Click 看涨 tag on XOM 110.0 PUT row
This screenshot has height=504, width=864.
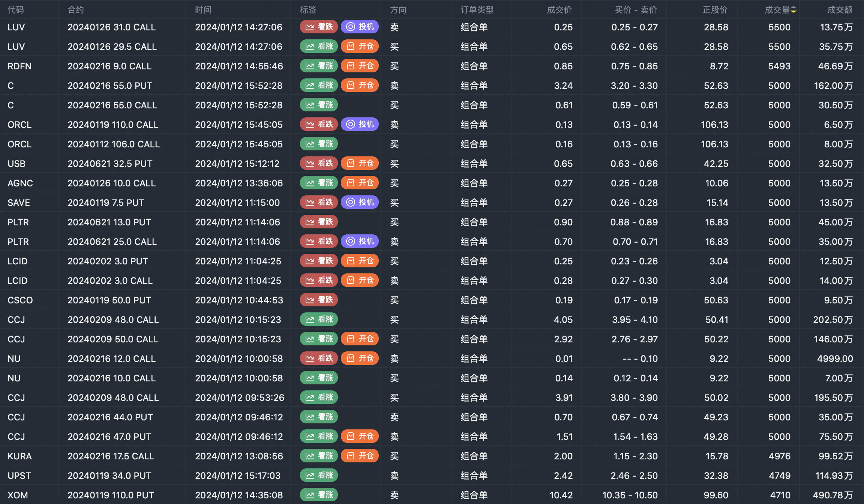coord(319,495)
